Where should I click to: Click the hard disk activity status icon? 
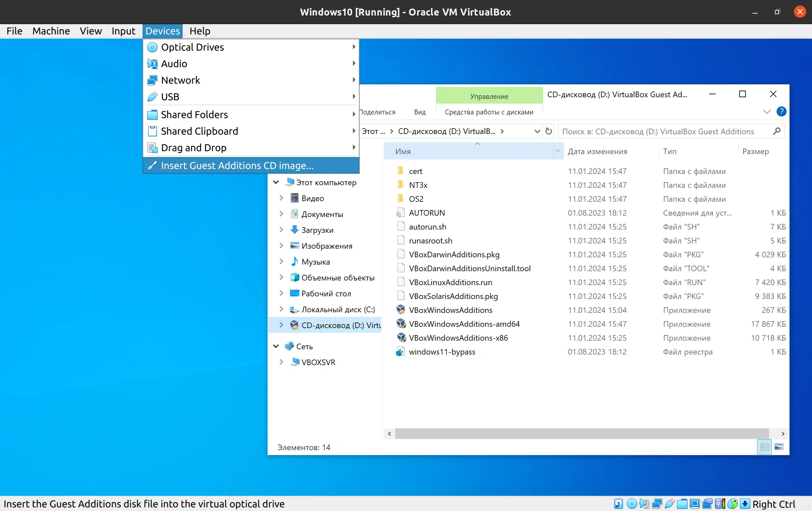coord(618,504)
